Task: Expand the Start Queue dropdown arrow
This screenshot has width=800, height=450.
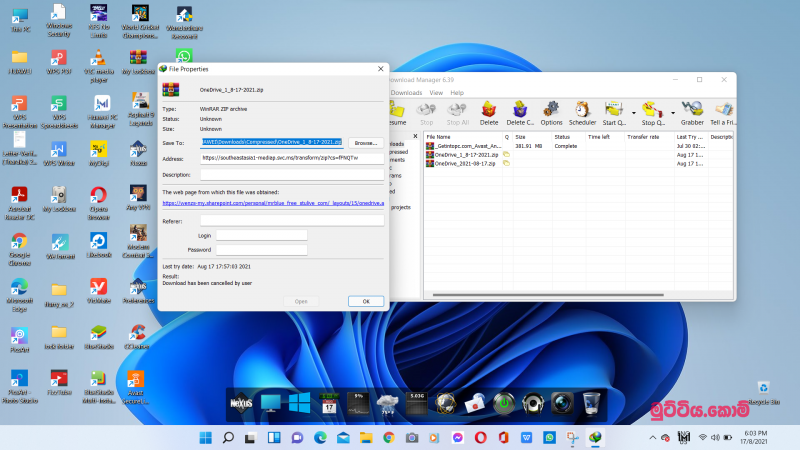Action: tap(634, 113)
